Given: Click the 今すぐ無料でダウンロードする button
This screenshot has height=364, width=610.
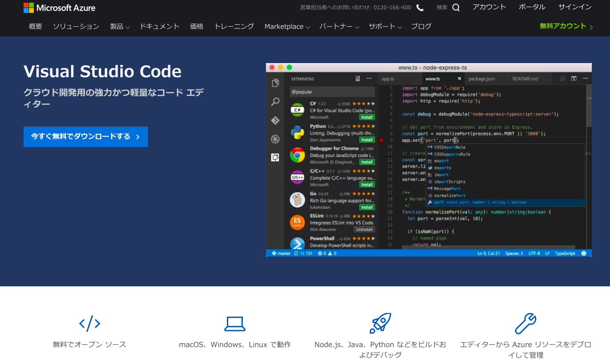Looking at the screenshot, I should [x=85, y=137].
